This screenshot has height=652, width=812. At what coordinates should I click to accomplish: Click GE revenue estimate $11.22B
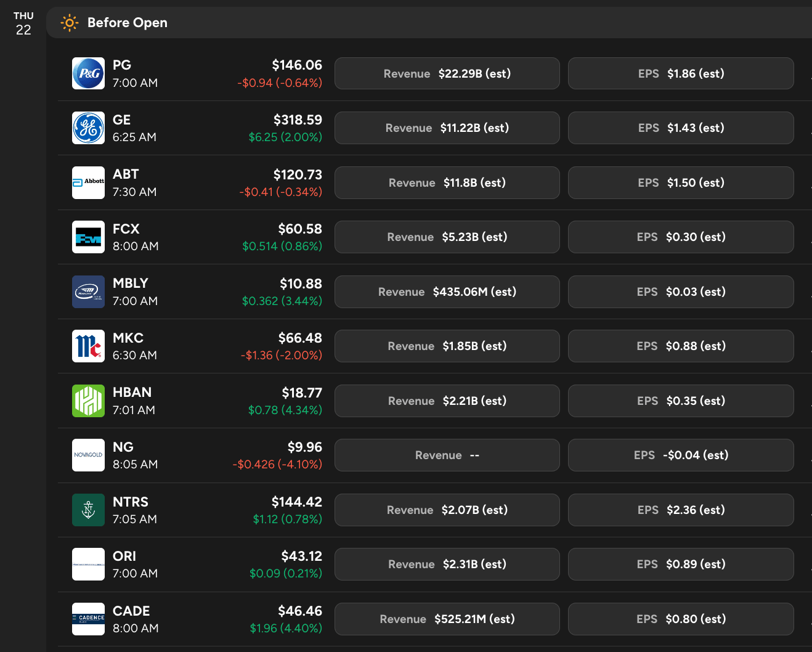point(447,128)
